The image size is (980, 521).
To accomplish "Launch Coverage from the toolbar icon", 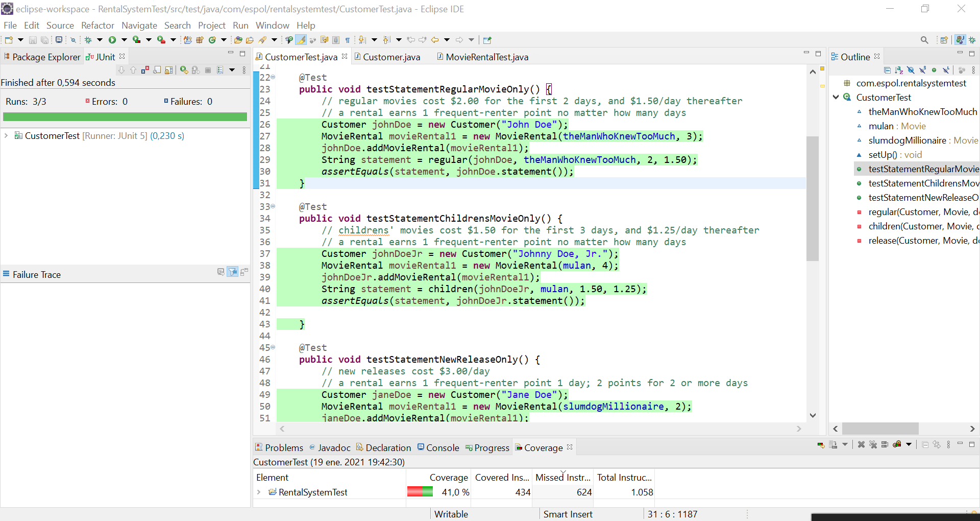I will (x=136, y=39).
